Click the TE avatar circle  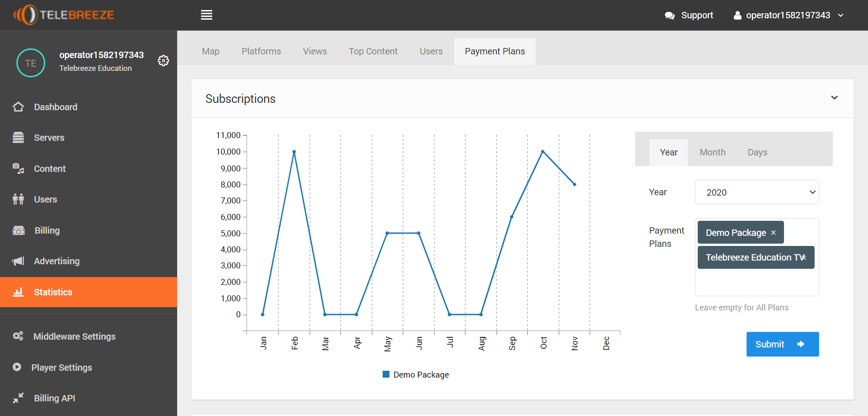pyautogui.click(x=31, y=63)
